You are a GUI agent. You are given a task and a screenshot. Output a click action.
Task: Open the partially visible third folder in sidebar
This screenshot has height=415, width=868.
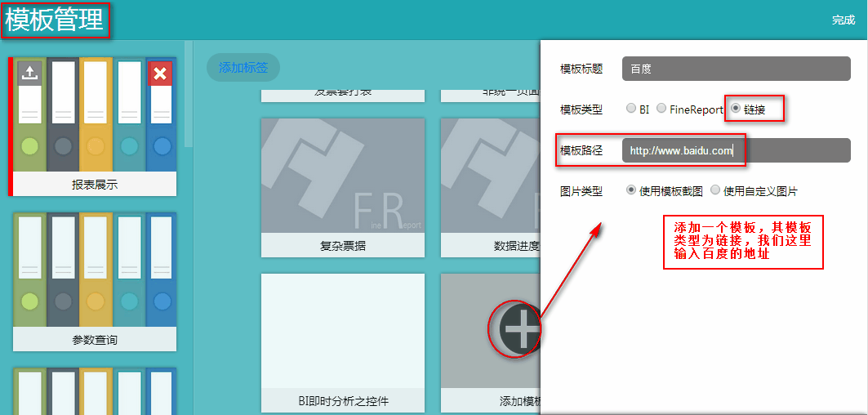[95, 392]
